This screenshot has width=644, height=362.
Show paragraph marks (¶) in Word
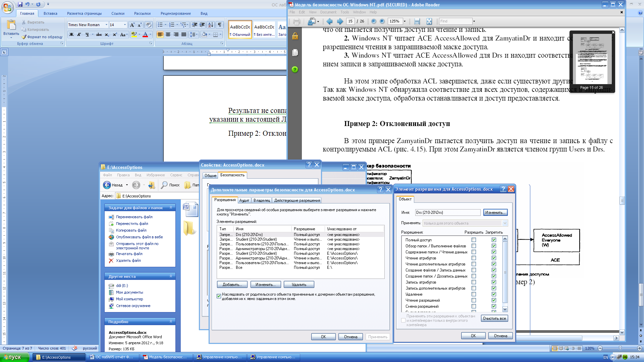[x=219, y=25]
